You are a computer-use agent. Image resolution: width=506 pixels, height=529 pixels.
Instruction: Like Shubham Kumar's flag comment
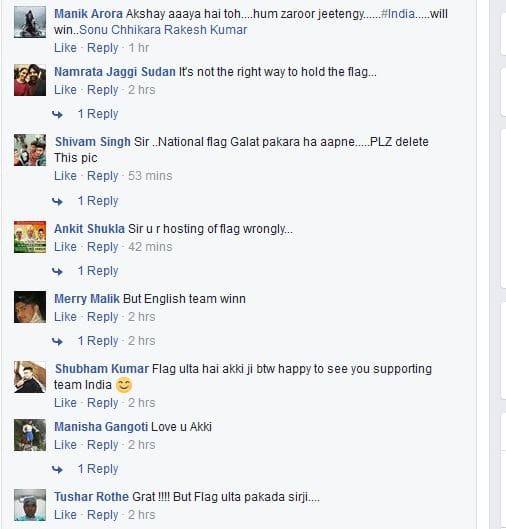click(x=65, y=403)
